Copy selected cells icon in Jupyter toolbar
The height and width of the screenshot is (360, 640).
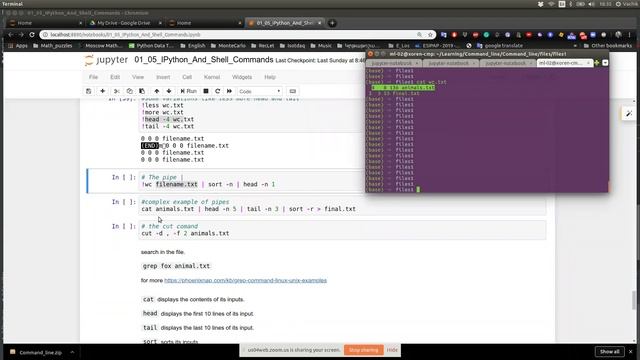129,91
